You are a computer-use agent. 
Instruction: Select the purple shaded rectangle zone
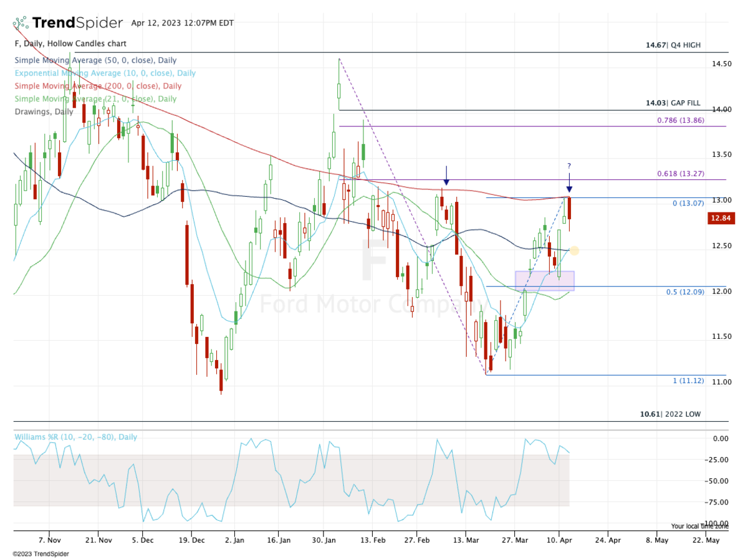[x=544, y=280]
